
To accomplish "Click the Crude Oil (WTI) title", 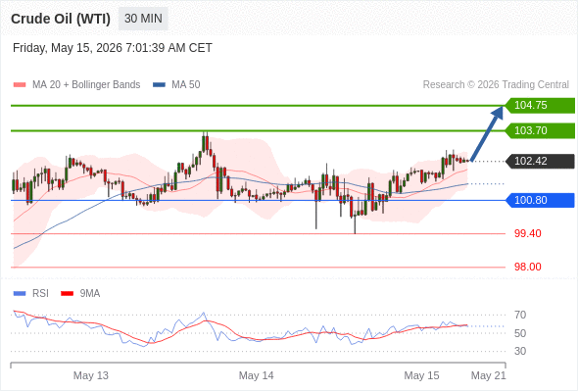I will (61, 19).
